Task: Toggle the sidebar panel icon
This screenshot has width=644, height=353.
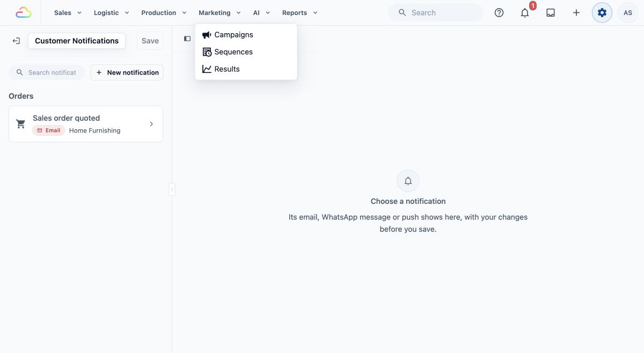Action: 187,39
